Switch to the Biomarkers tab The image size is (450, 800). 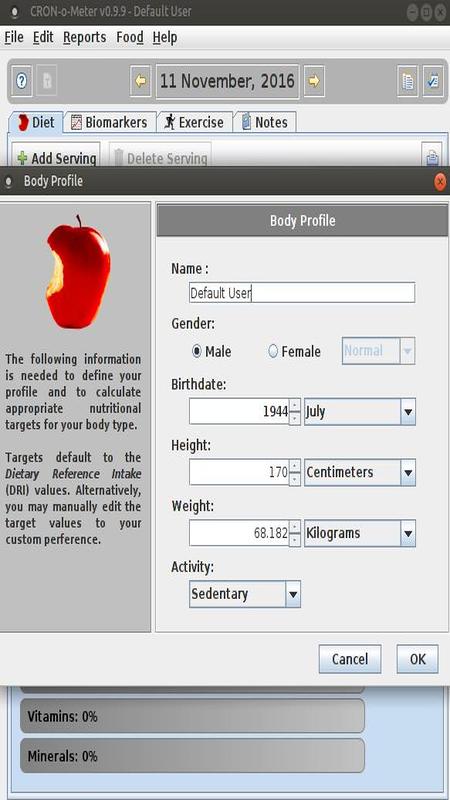[x=109, y=122]
